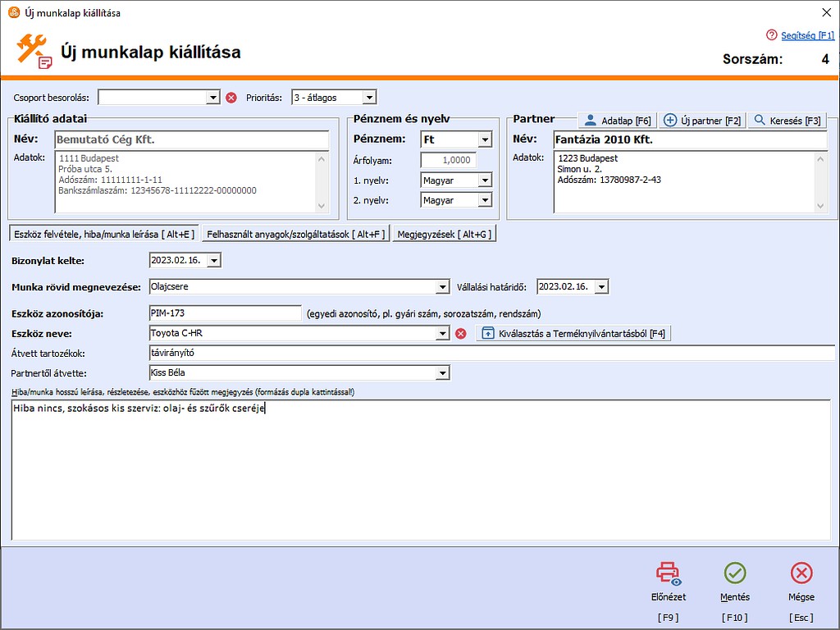Open the Bizonylat kelte date picker

214,261
